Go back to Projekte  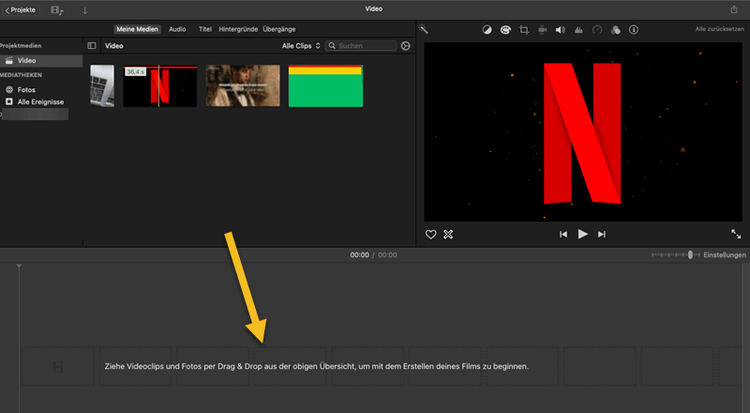pos(20,10)
